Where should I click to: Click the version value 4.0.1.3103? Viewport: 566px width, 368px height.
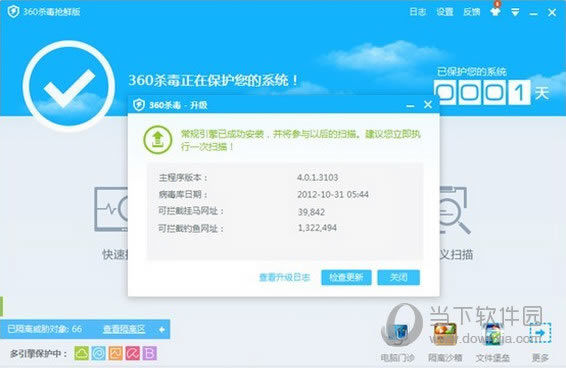coord(317,177)
